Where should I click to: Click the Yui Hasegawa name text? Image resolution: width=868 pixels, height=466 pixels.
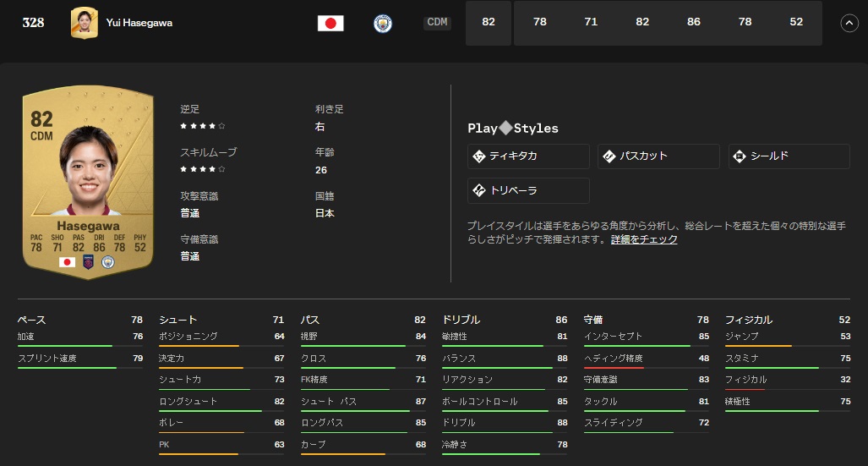[139, 24]
